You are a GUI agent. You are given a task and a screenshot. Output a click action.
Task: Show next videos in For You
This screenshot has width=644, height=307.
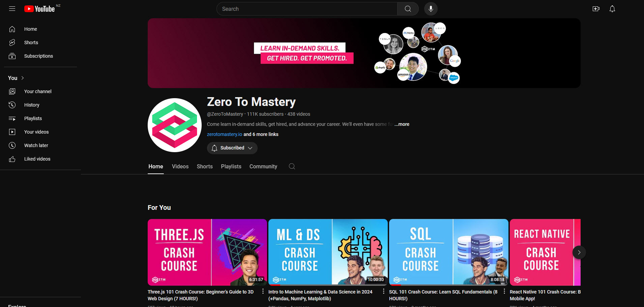(x=579, y=252)
